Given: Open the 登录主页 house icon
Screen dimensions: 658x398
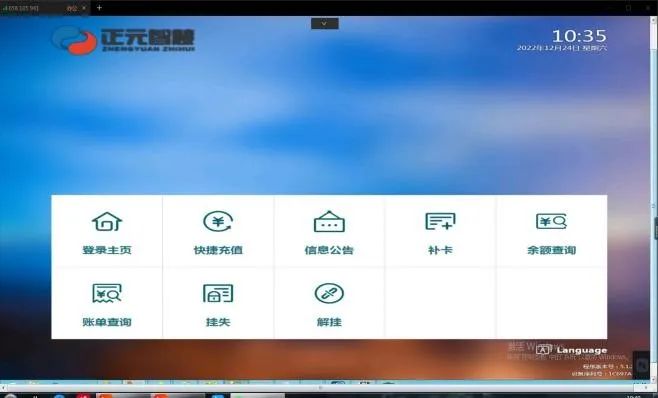Looking at the screenshot, I should tap(107, 221).
